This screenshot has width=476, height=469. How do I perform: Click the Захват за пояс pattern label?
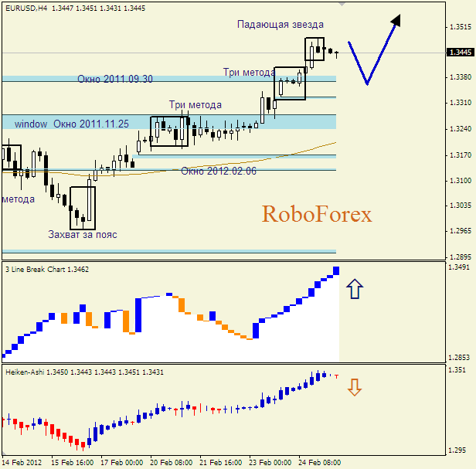pos(83,234)
